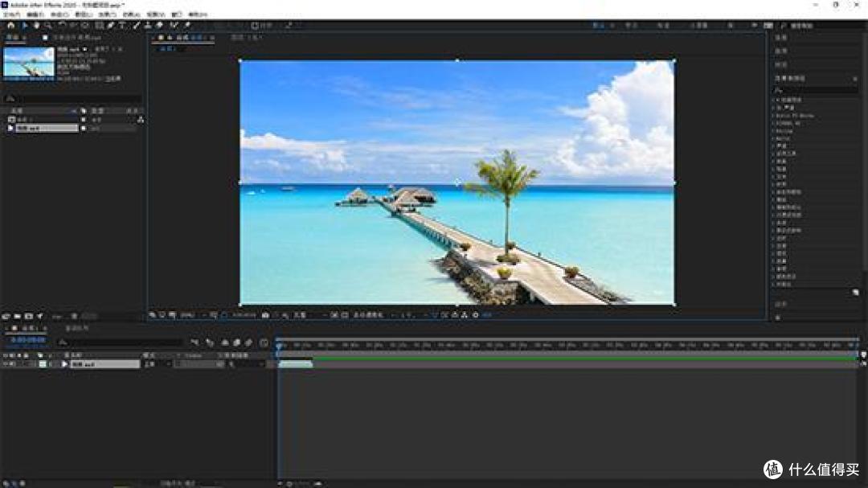Select the Type text tool
The image size is (868, 488).
coord(123,25)
